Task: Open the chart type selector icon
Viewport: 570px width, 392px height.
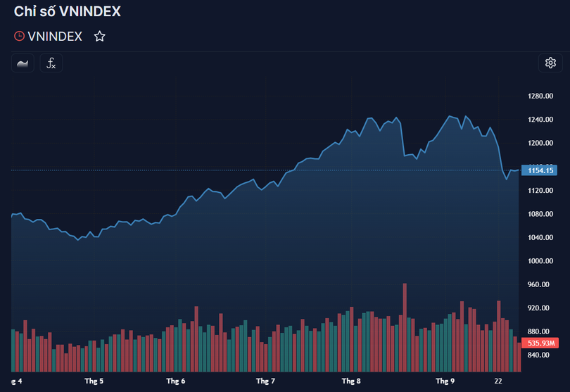Action: click(23, 63)
